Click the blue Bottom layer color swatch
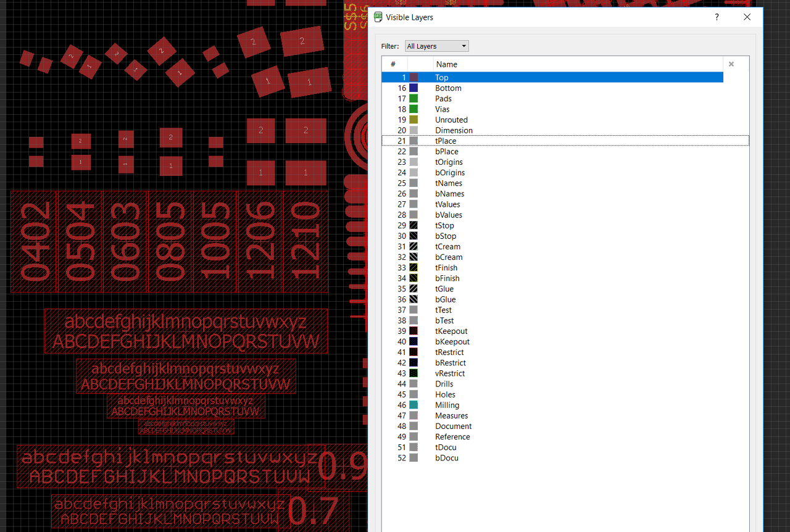 (414, 88)
